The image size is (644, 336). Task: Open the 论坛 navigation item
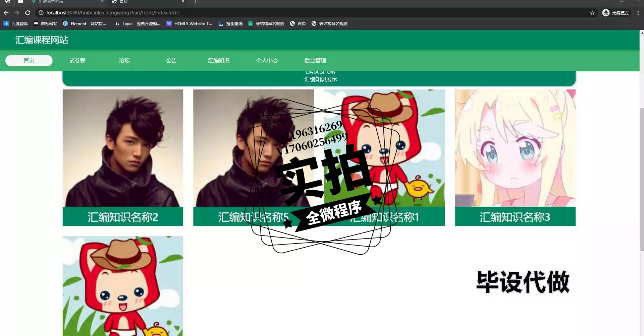tap(124, 60)
